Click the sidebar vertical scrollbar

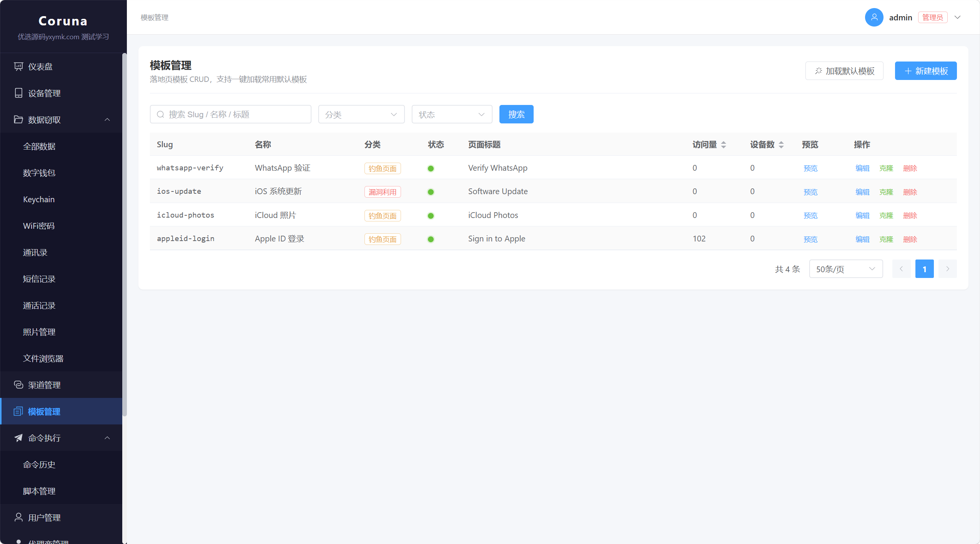pyautogui.click(x=124, y=235)
